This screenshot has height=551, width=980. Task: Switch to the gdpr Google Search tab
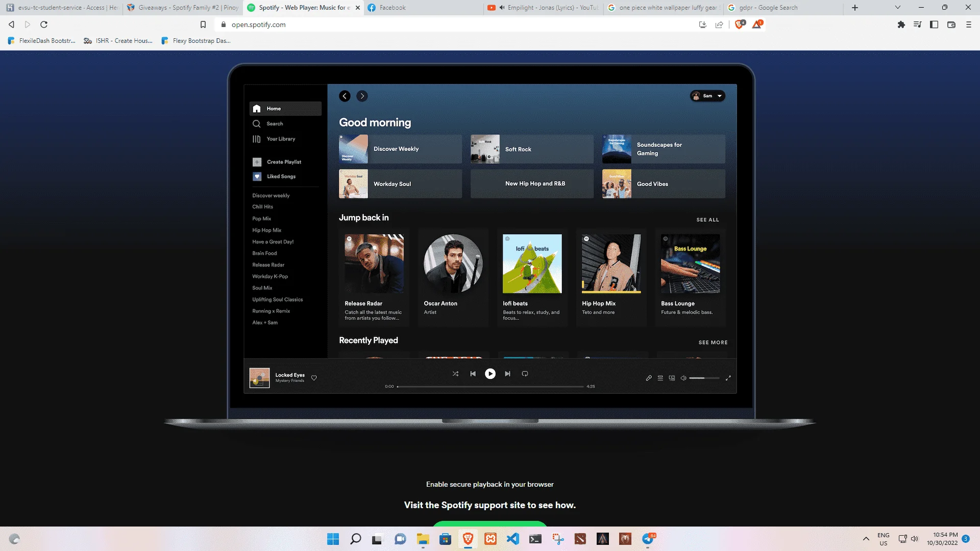[783, 8]
